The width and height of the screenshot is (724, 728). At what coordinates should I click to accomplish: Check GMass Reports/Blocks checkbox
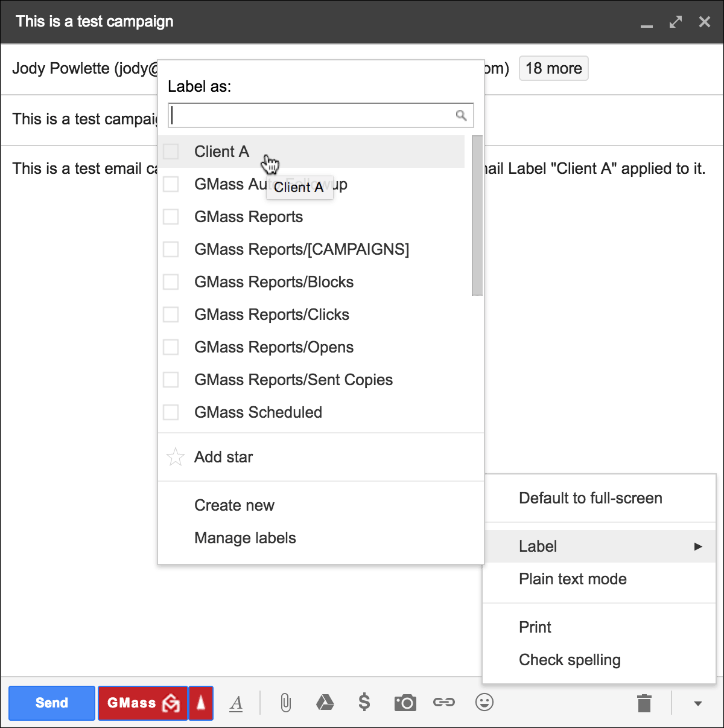pos(171,282)
